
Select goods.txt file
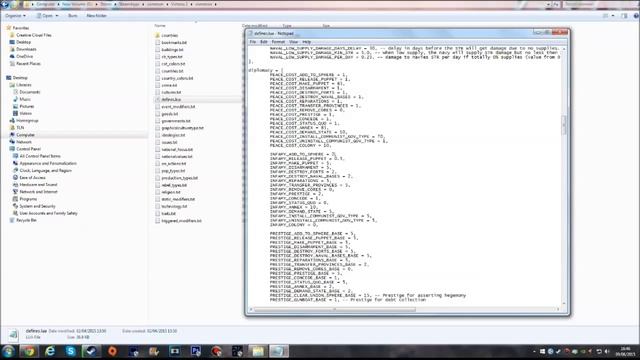tap(169, 114)
